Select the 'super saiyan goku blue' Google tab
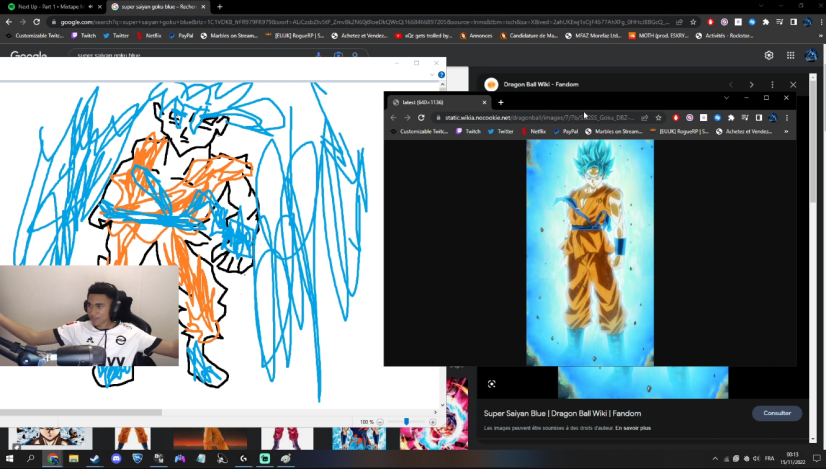Screen dimensions: 826x469 [x=158, y=7]
